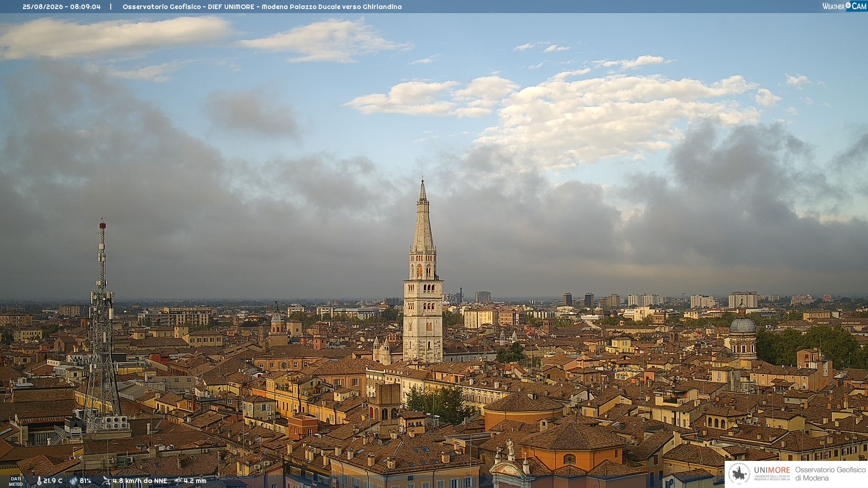This screenshot has height=488, width=868.
Task: Click the Osservatorio Geofisico di Modena caption
Action: pyautogui.click(x=830, y=474)
